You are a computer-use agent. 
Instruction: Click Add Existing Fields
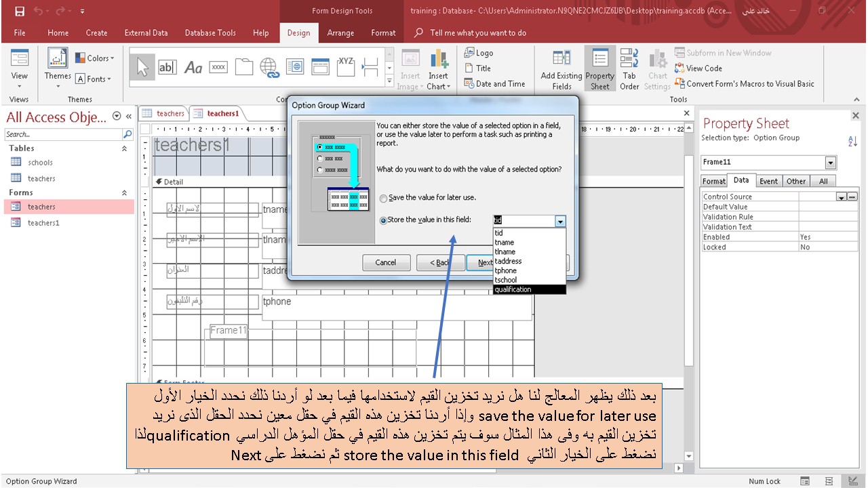561,68
